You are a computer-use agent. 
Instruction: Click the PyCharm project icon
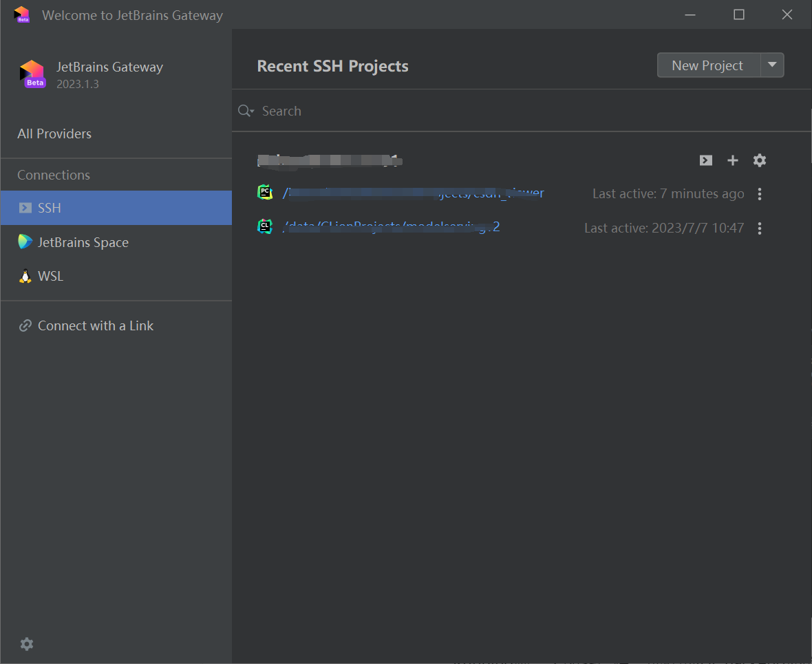click(265, 192)
